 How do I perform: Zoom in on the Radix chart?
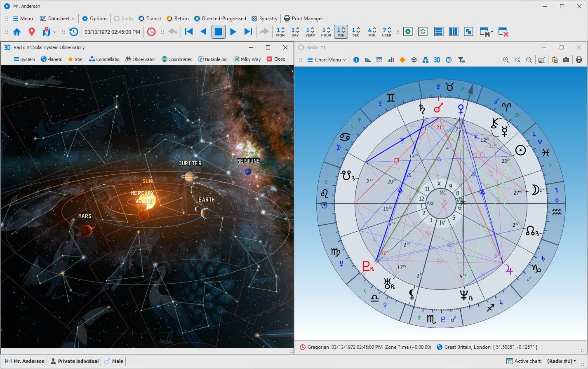506,60
